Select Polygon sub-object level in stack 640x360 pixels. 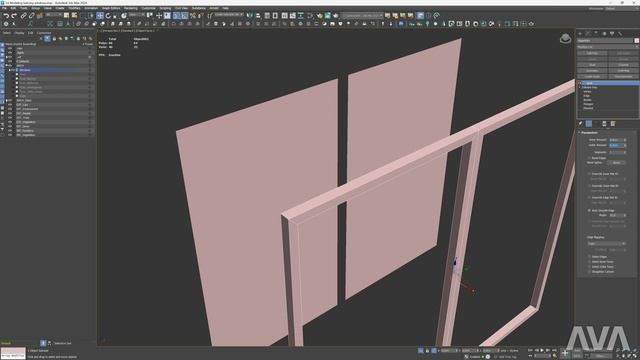tap(588, 104)
